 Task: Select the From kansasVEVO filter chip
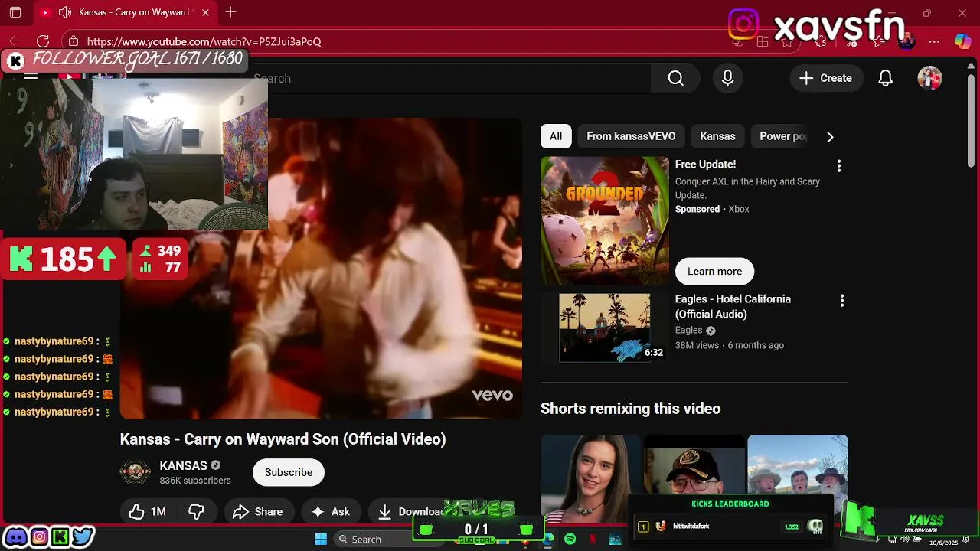coord(631,136)
